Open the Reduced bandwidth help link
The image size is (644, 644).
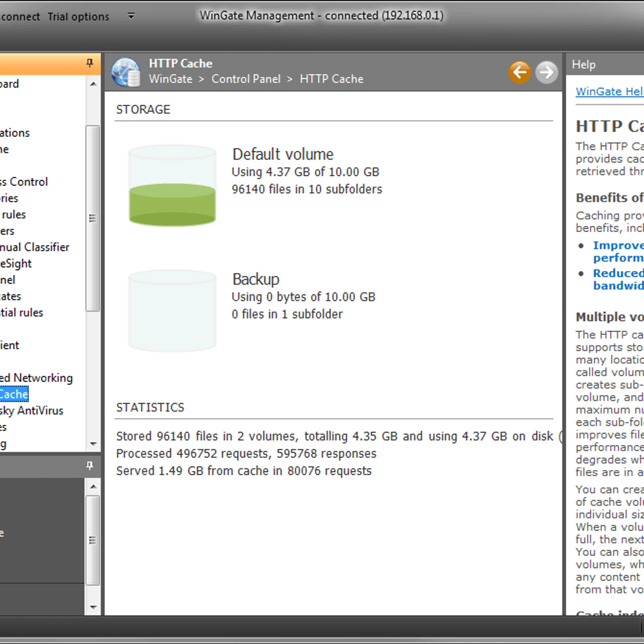[x=618, y=279]
